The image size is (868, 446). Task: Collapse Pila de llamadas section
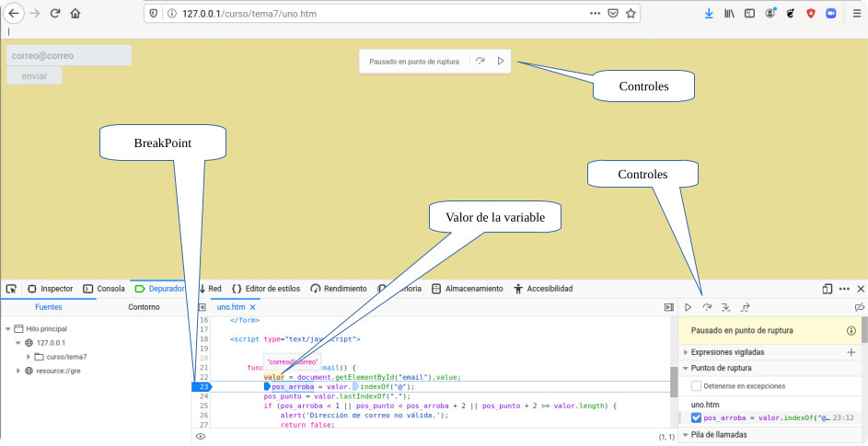click(686, 435)
